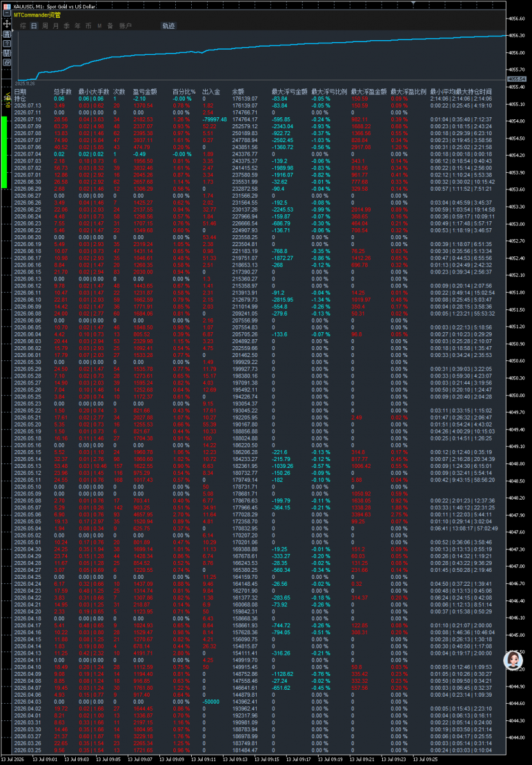Open the 币 currency tab
This screenshot has height=765, width=532.
[88, 26]
